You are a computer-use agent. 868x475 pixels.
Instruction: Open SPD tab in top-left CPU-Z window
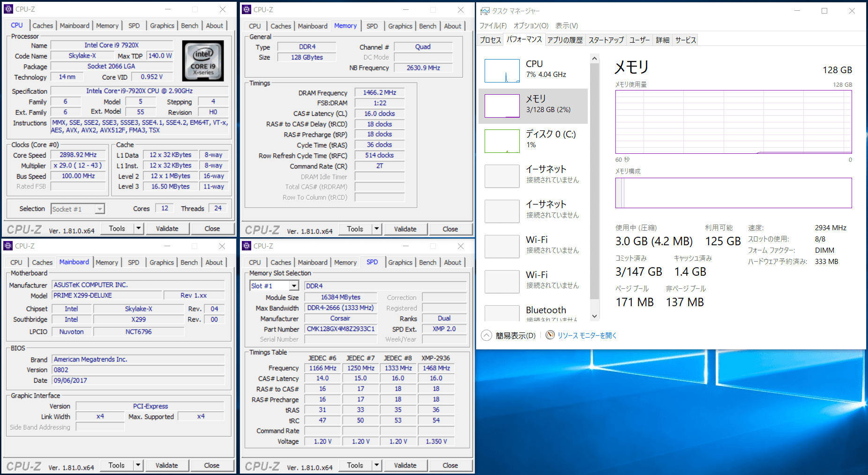point(134,26)
